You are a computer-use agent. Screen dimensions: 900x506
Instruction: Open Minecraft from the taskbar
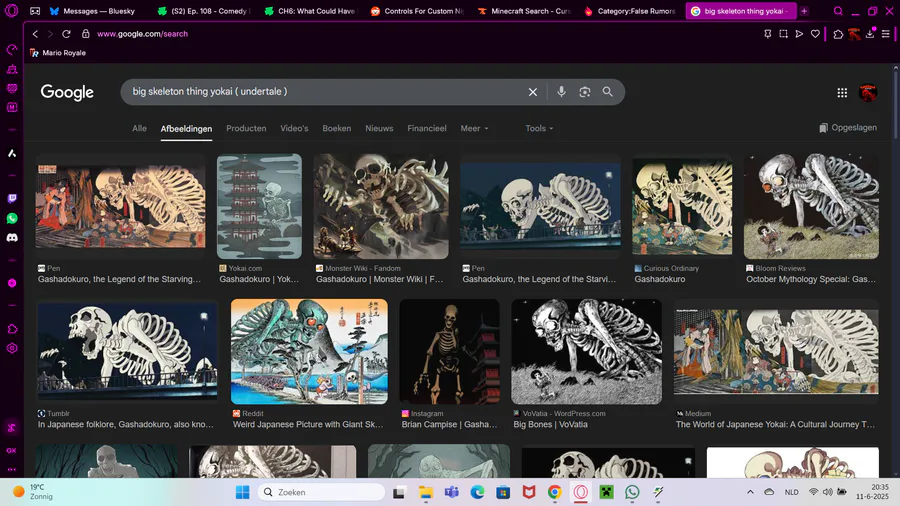point(606,492)
